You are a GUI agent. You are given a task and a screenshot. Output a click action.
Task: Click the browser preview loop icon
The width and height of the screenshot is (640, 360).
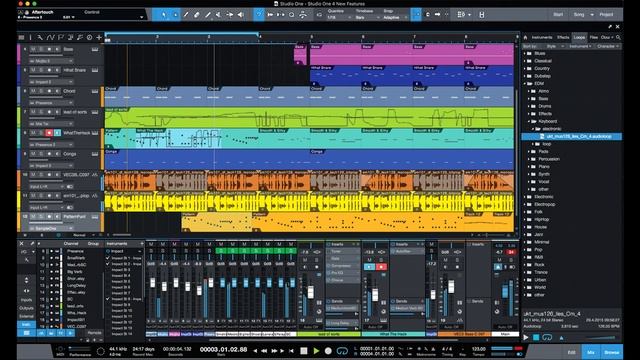point(547,338)
